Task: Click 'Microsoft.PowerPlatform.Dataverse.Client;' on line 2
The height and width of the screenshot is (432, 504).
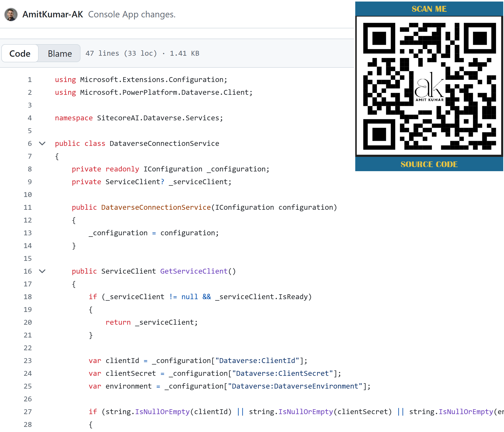Action: (x=166, y=92)
